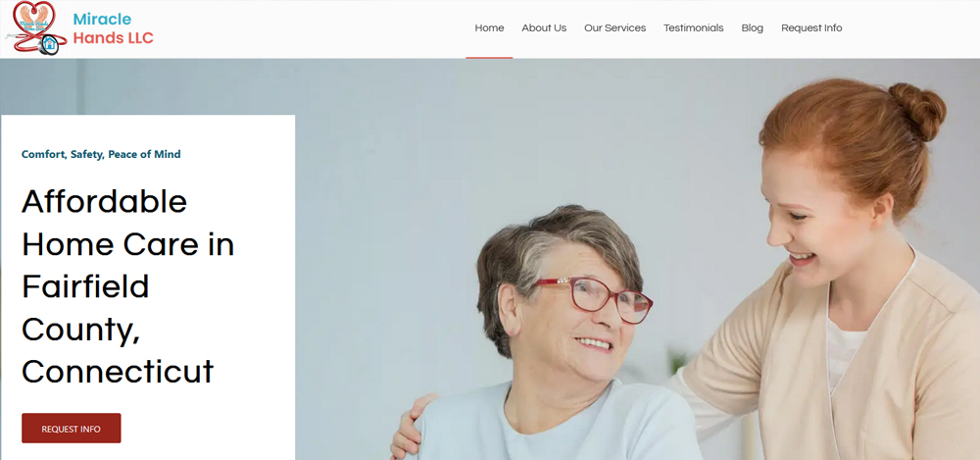The image size is (980, 460).
Task: Open the Our Services menu
Action: click(615, 28)
